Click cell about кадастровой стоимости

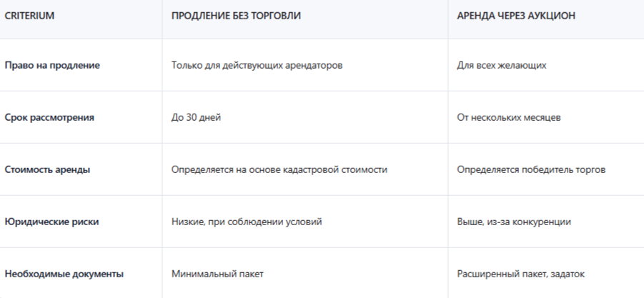coord(279,169)
